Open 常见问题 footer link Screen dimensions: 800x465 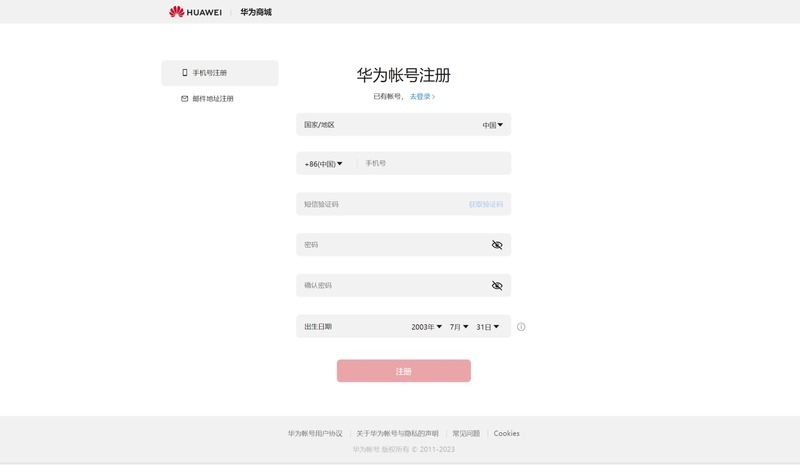(466, 433)
